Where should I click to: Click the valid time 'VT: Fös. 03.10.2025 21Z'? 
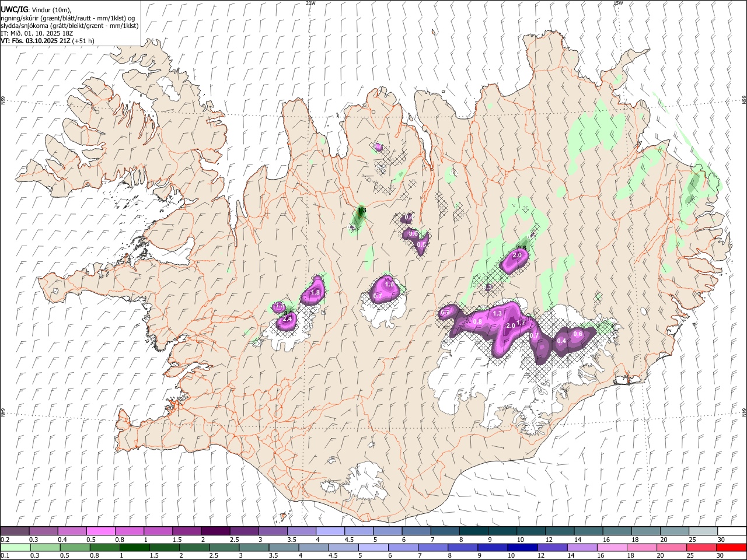tap(36, 41)
